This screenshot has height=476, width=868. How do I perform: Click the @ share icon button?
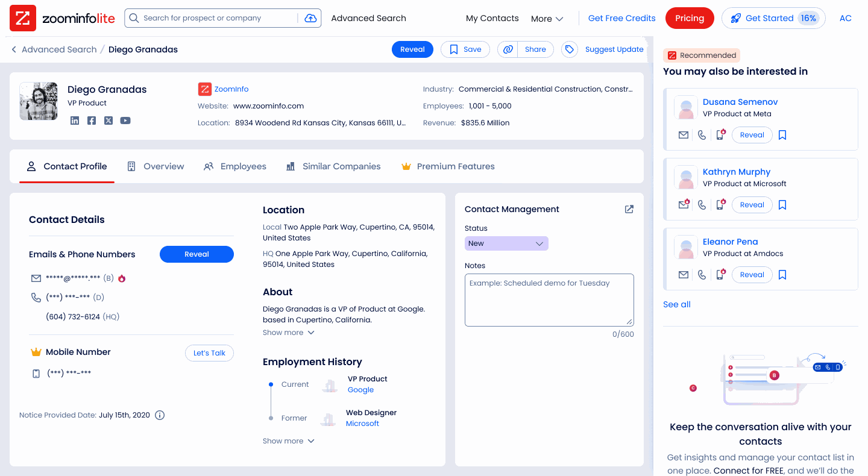tap(508, 49)
